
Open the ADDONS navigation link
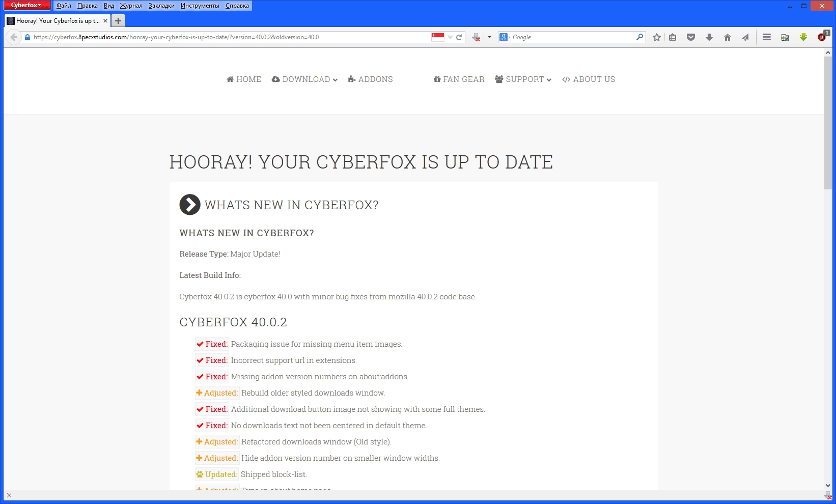coord(371,79)
